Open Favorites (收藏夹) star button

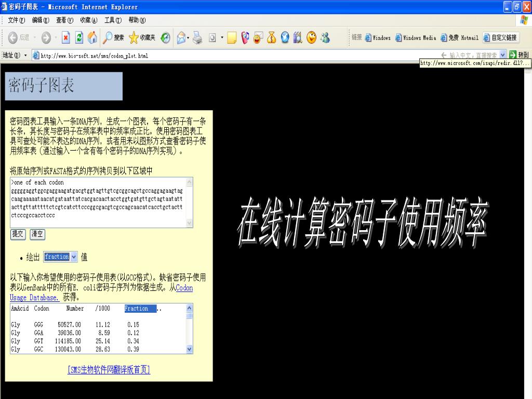tap(142, 37)
